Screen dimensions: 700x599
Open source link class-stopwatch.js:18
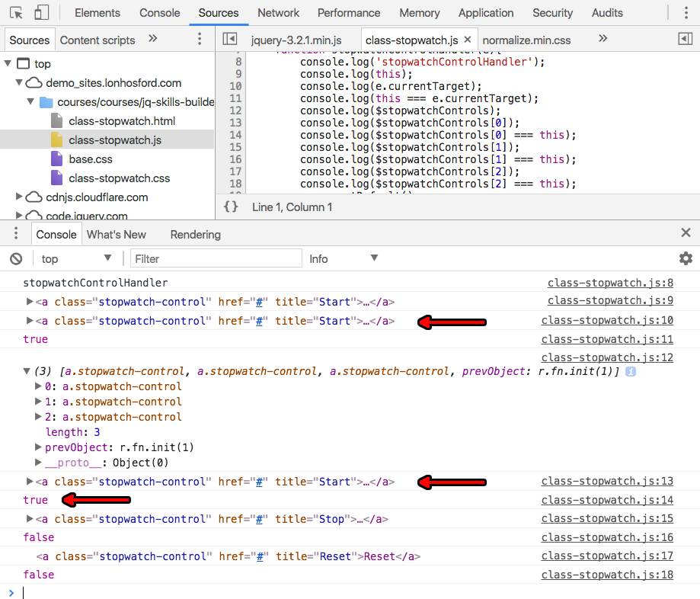click(607, 575)
